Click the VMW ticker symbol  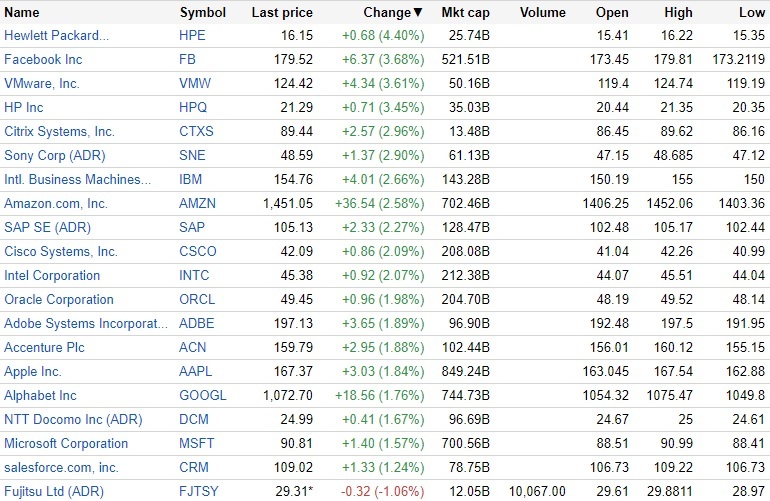[196, 84]
